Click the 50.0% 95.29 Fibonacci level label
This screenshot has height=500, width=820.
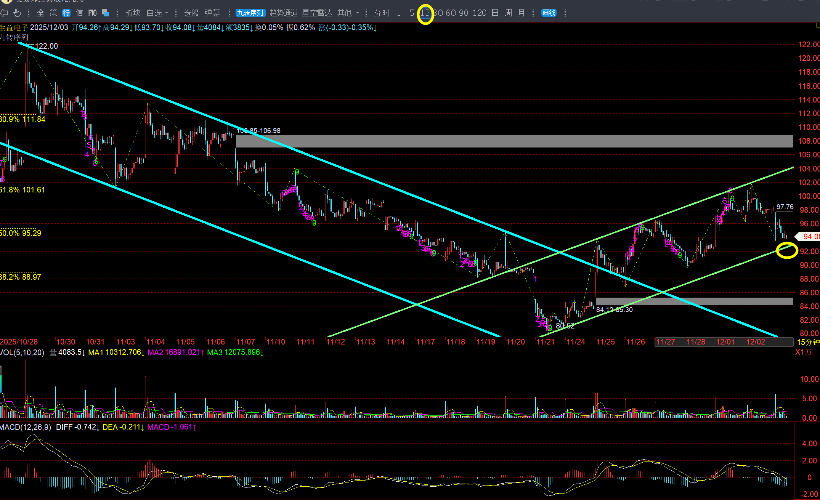[20, 233]
